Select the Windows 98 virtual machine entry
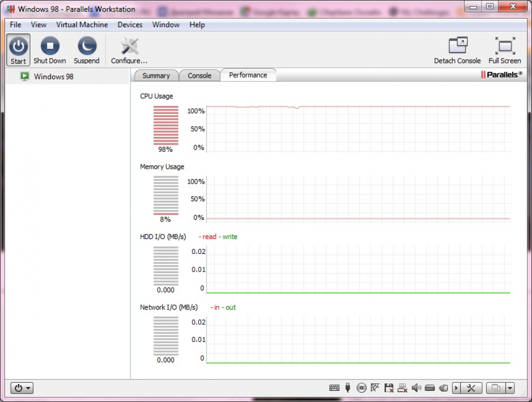This screenshot has height=402, width=532. click(x=67, y=76)
